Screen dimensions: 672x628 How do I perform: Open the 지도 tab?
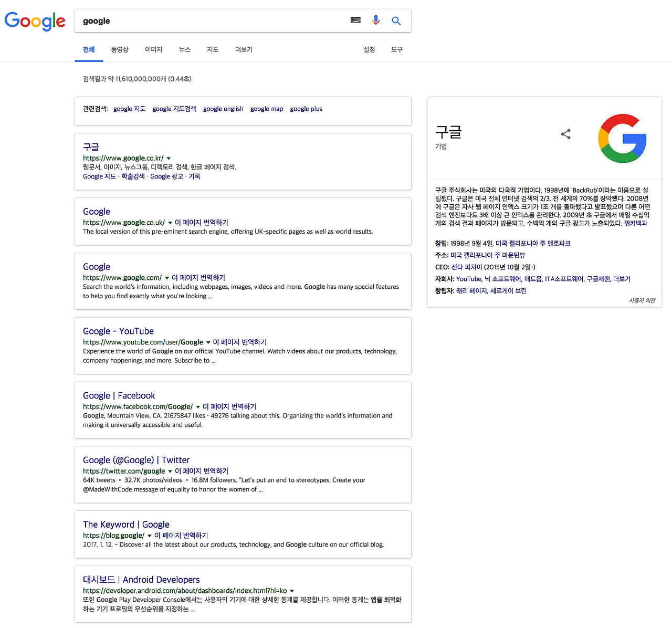pyautogui.click(x=213, y=49)
